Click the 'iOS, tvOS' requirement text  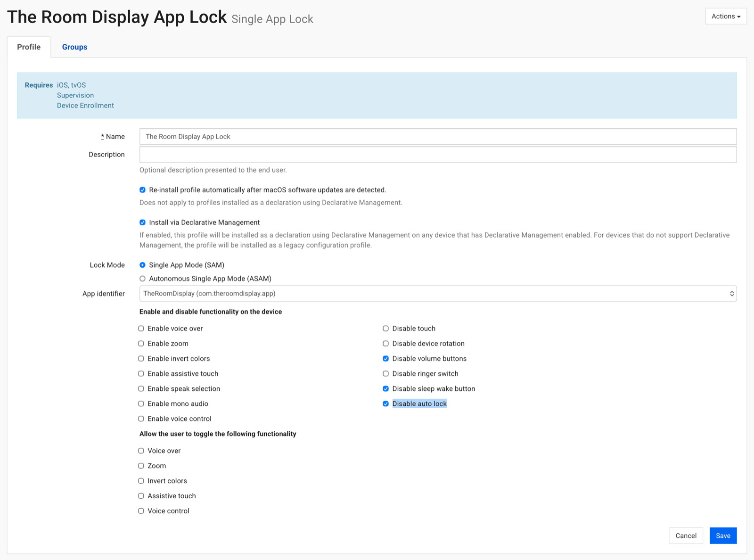(x=72, y=85)
